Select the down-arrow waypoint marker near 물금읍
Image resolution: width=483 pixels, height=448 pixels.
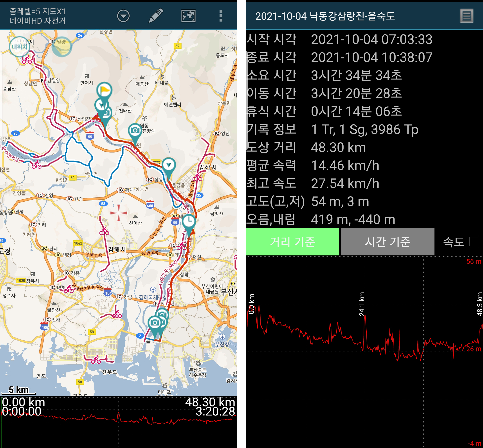click(169, 165)
